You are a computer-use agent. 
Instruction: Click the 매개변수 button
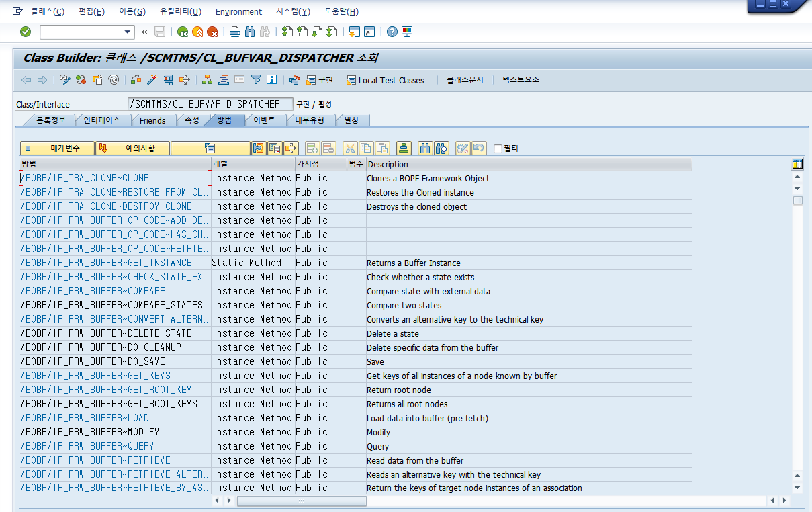pyautogui.click(x=57, y=148)
